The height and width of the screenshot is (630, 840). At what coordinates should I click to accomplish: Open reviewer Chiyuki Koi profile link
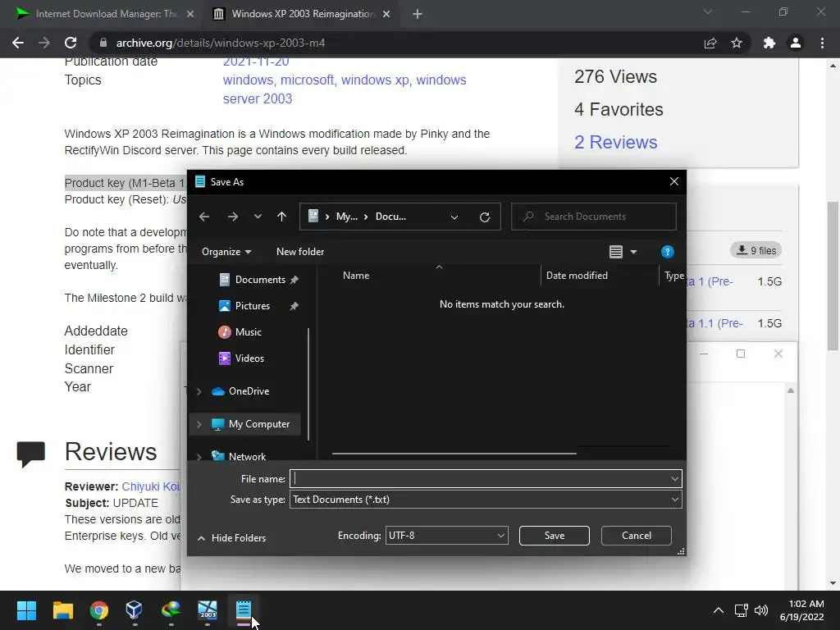(151, 486)
